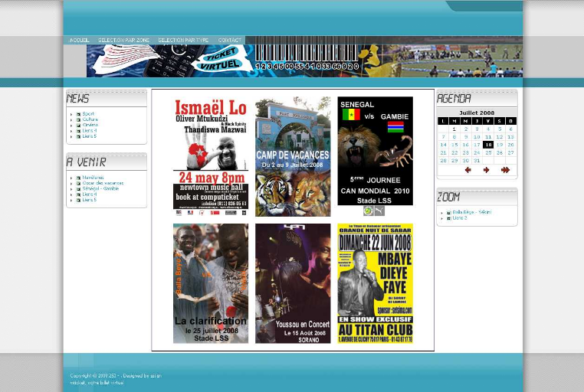This screenshot has height=392, width=584.
Task: Click the Ticket Virtuel logo in banner
Action: pyautogui.click(x=221, y=60)
